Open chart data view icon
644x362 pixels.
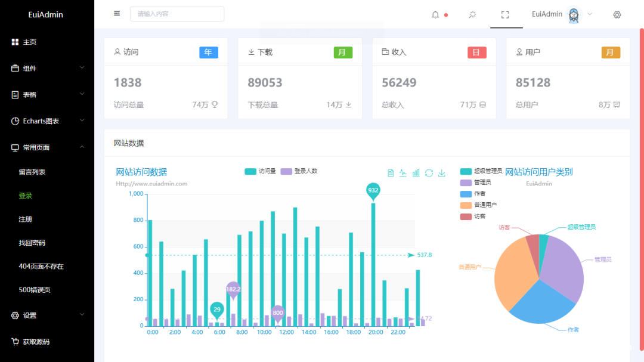[391, 173]
